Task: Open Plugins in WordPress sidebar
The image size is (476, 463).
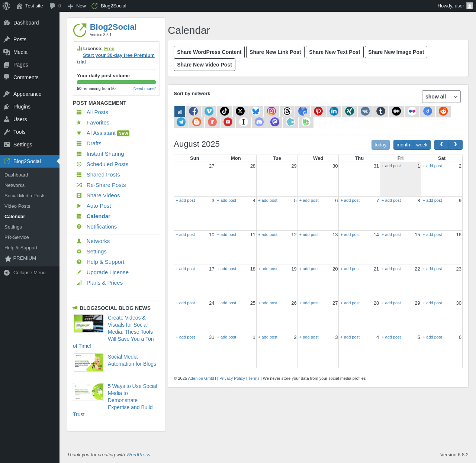Action: point(30,107)
